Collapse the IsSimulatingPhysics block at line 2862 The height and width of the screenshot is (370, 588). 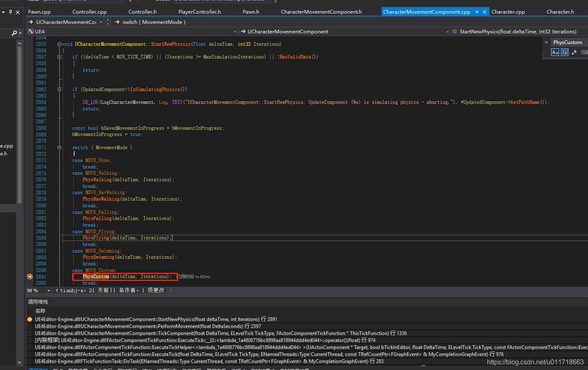(x=59, y=89)
